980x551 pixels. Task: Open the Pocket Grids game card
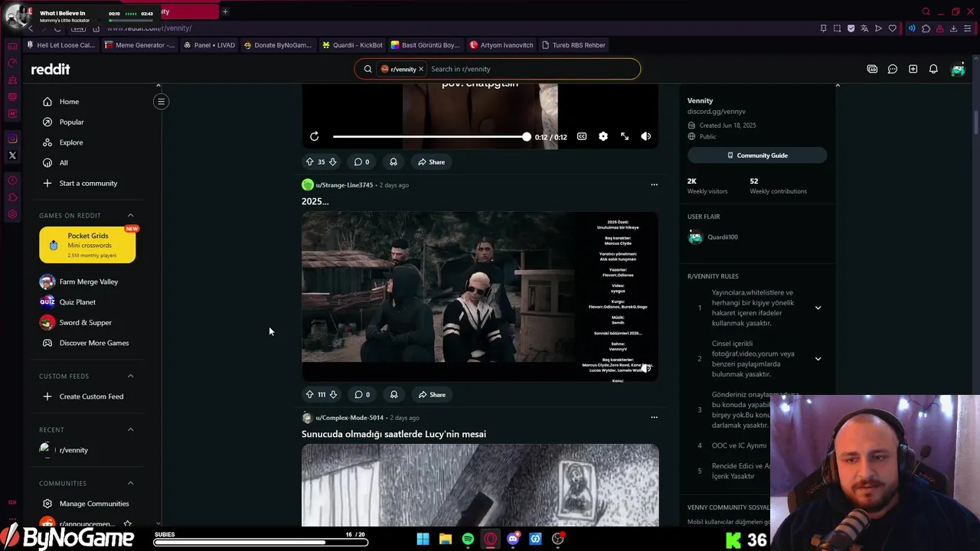click(87, 245)
